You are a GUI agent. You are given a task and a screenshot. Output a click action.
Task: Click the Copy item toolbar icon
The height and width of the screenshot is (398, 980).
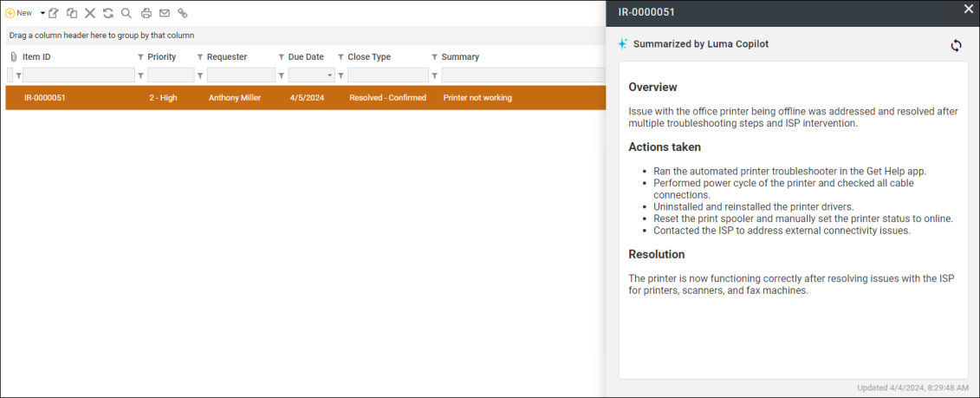pos(72,13)
